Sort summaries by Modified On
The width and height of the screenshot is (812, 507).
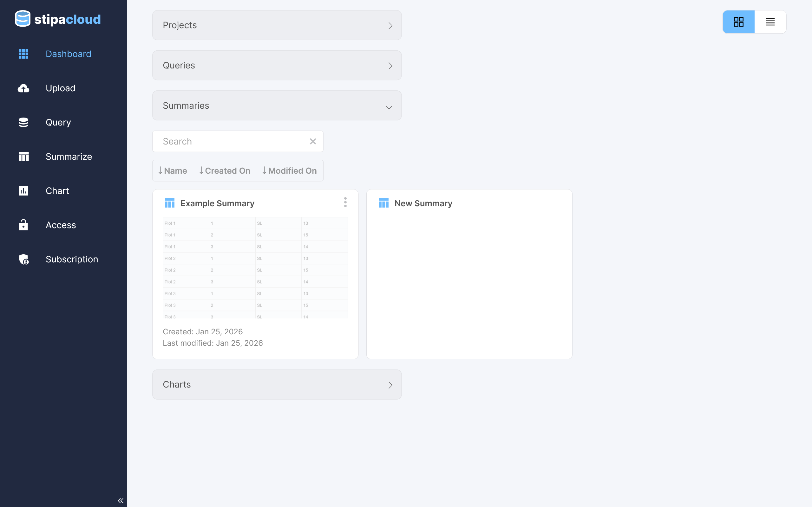click(x=289, y=171)
